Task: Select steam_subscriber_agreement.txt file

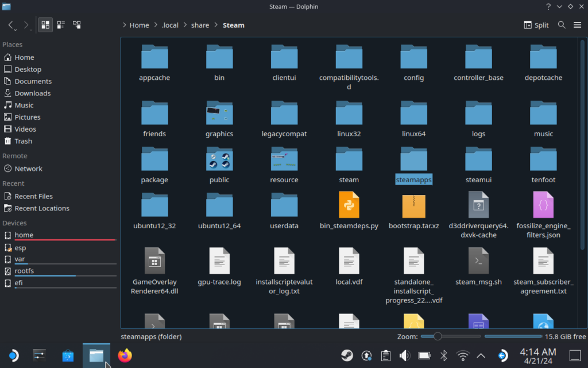Action: [x=543, y=271]
